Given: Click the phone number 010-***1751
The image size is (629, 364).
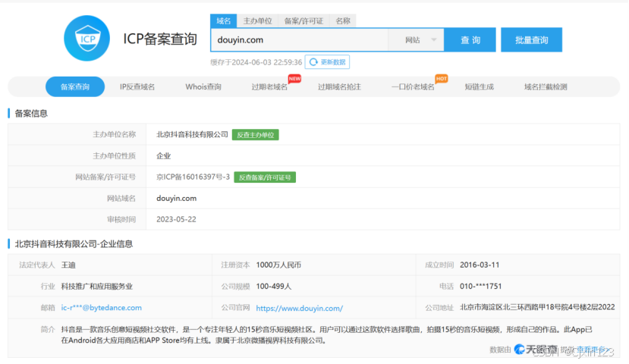Looking at the screenshot, I should 481,286.
